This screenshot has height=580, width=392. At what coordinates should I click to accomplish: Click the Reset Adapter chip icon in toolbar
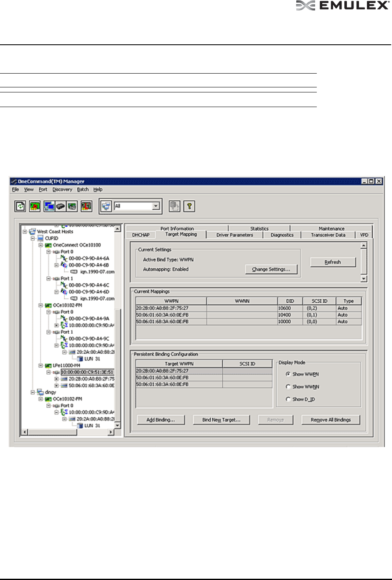point(35,206)
